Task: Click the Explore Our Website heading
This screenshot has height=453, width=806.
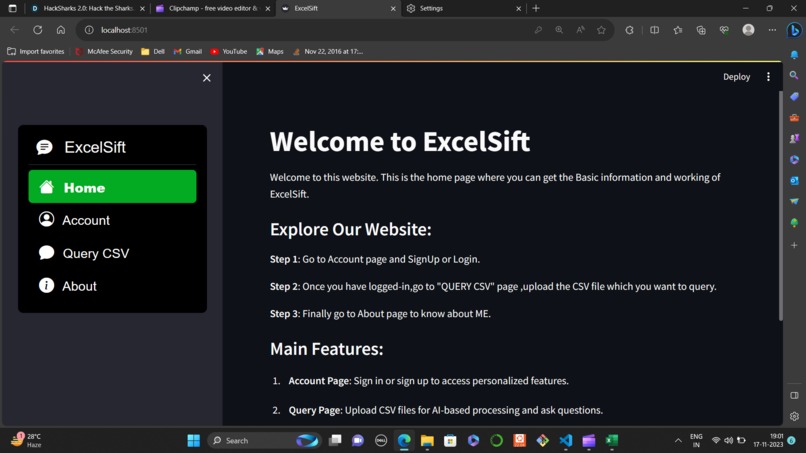Action: [x=351, y=229]
